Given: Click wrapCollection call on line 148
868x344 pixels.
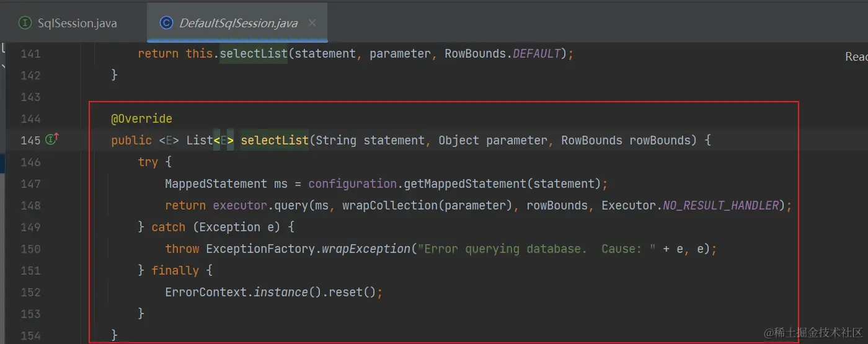Looking at the screenshot, I should pyautogui.click(x=391, y=206).
